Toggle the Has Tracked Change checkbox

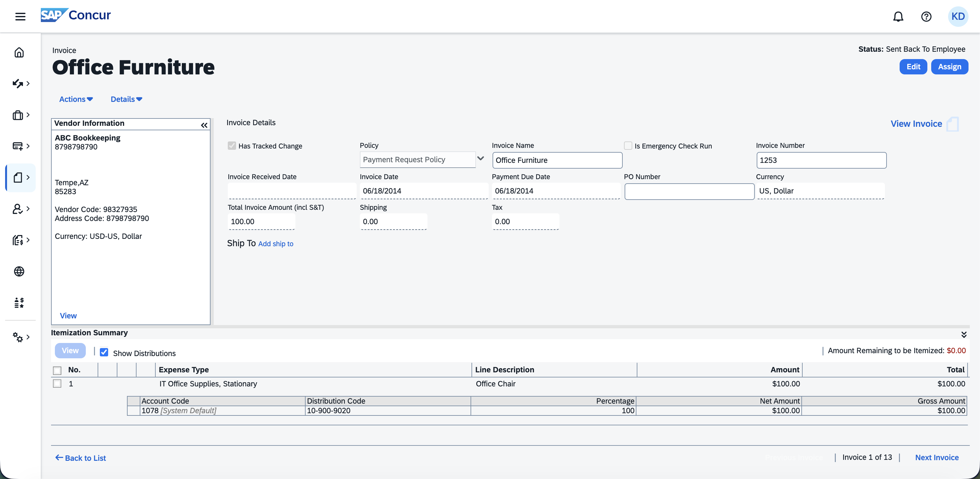232,145
